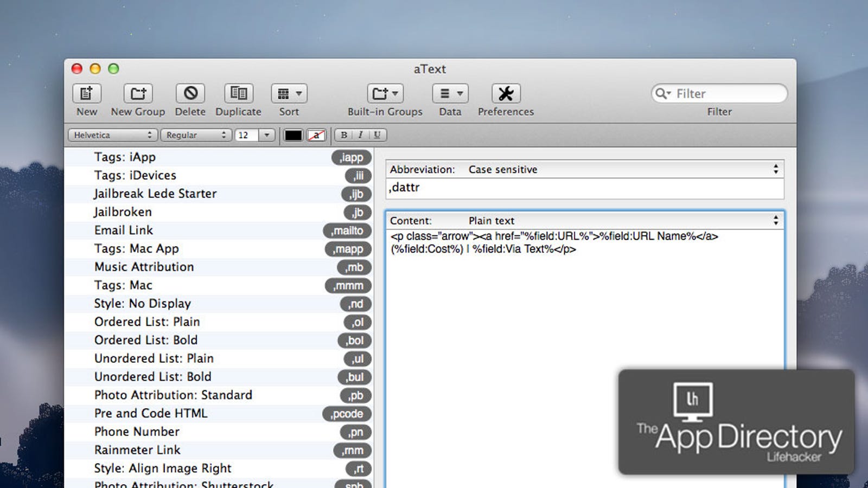Click the font size field showing 12
The height and width of the screenshot is (488, 868).
pyautogui.click(x=247, y=135)
